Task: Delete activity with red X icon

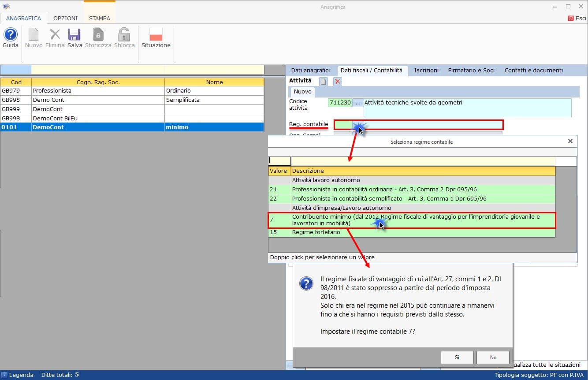Action: coord(337,81)
